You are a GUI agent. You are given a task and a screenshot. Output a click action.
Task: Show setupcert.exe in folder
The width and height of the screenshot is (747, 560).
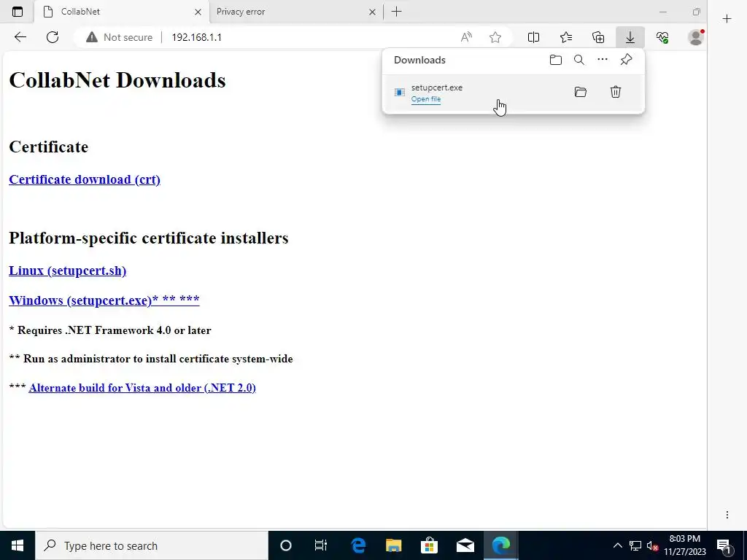pos(580,92)
